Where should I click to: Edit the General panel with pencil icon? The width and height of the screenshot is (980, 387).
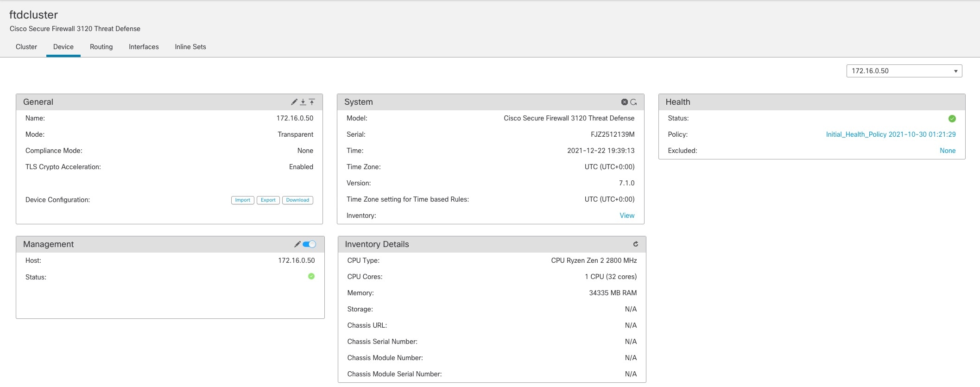click(x=294, y=102)
